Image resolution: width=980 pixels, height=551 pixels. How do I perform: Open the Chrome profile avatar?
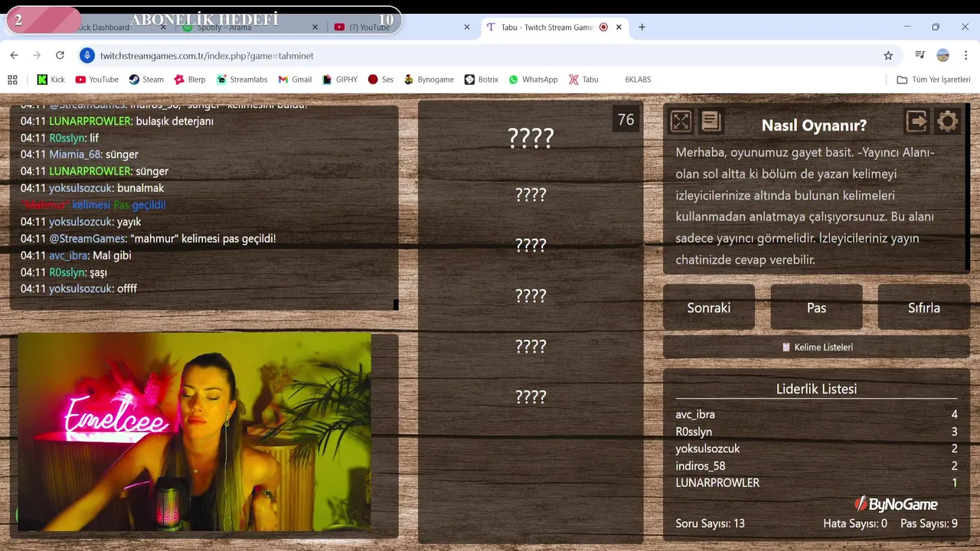[943, 56]
